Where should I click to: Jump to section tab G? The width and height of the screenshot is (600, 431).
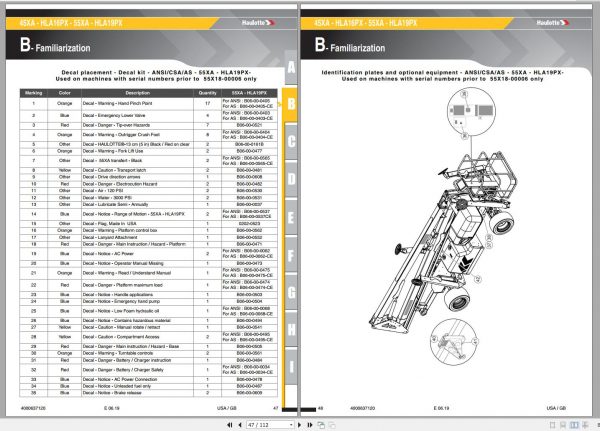coord(291,292)
